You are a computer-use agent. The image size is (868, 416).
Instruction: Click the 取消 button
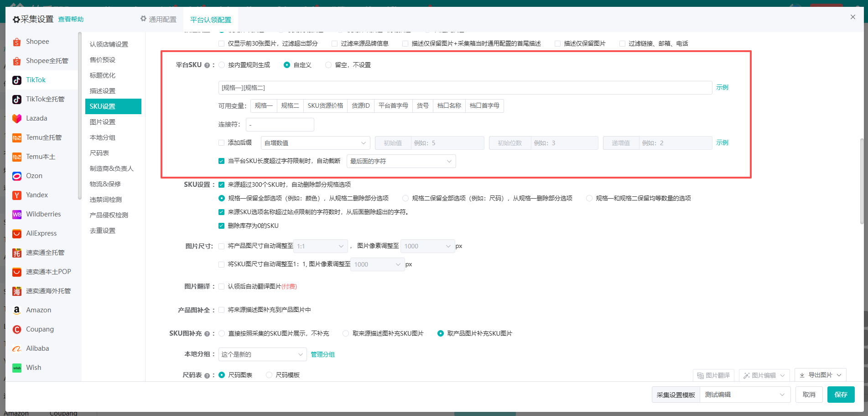[x=809, y=395]
